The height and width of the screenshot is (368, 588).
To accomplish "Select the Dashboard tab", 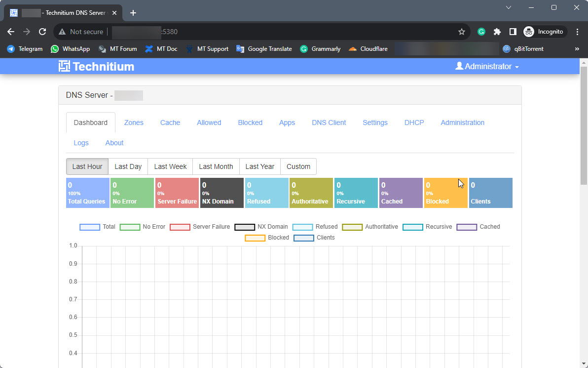I will click(x=91, y=123).
